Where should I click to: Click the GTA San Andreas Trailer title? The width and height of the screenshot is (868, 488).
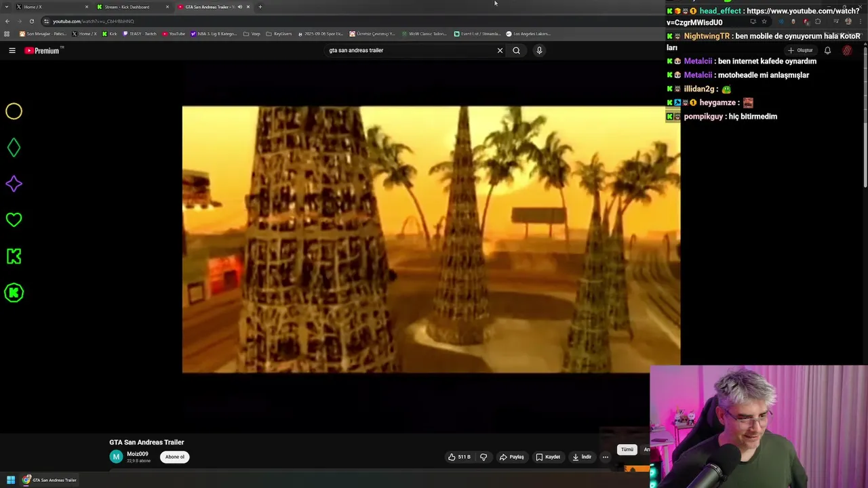coord(146,442)
